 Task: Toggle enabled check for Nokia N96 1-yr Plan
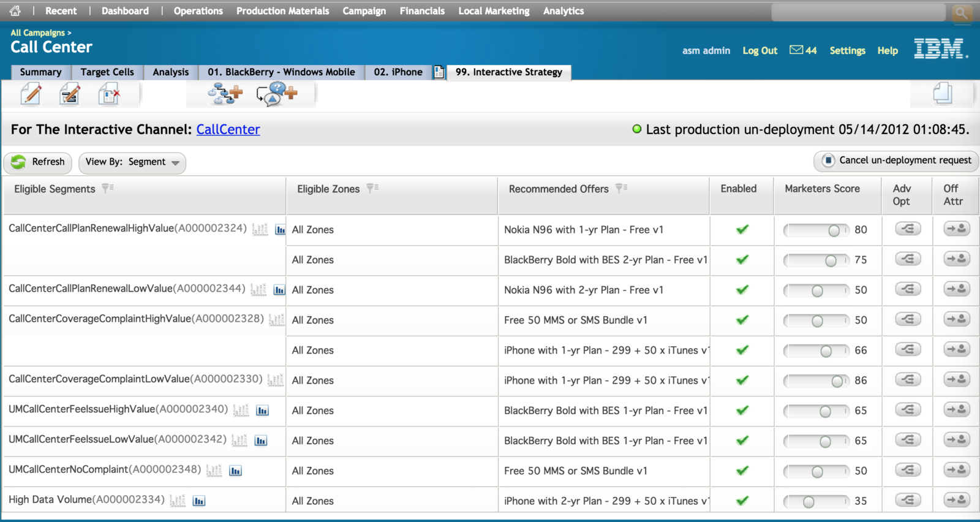click(742, 229)
